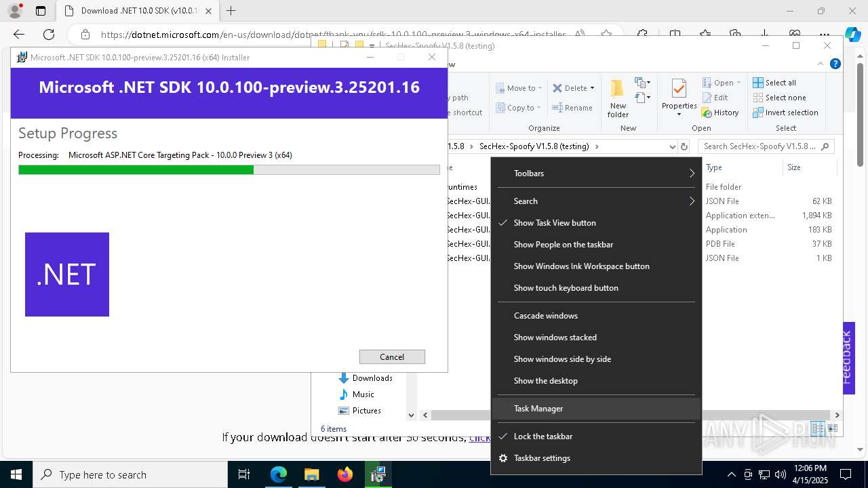Viewport: 868px width, 488px height.
Task: Open Edge settings and more ellipsis
Action: coord(825,35)
